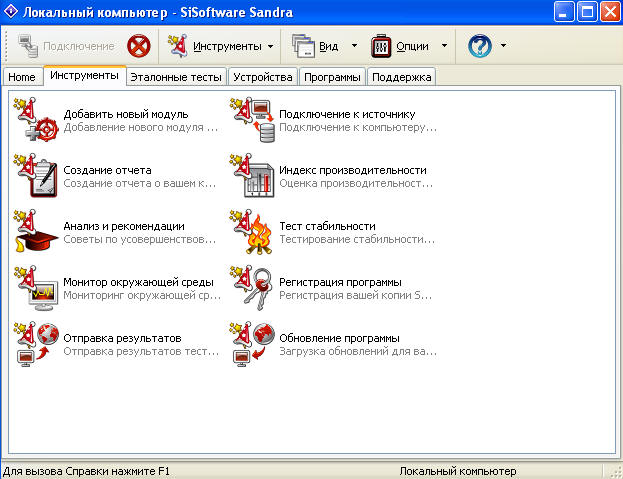
Task: Click the Sandra title bar app icon
Action: pos(10,12)
